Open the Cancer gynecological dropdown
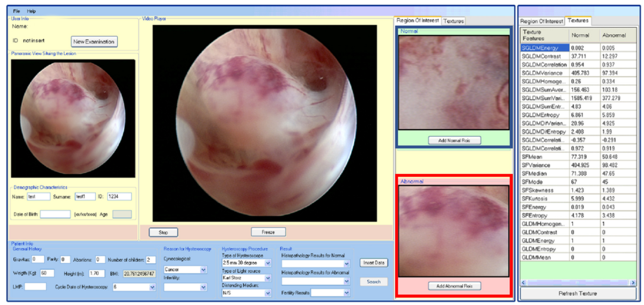Viewport: 644px width, 305px height. (x=203, y=269)
